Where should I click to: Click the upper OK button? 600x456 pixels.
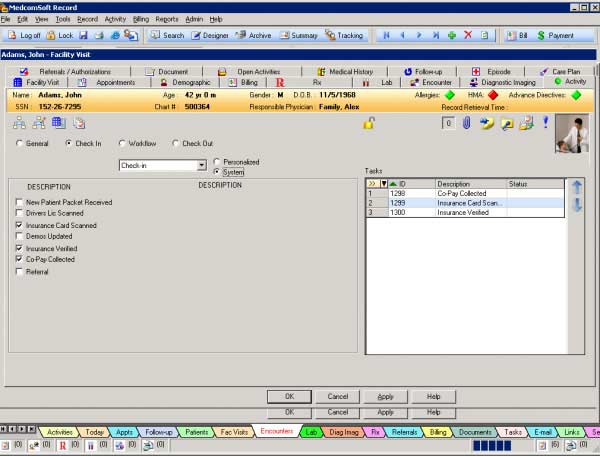click(289, 397)
